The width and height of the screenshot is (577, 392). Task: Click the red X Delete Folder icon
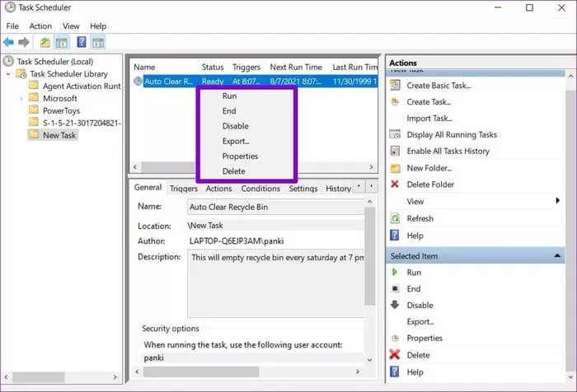pyautogui.click(x=395, y=184)
